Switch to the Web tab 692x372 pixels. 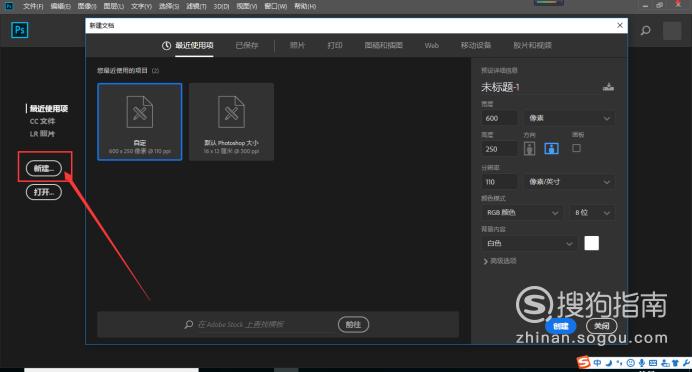pos(432,45)
